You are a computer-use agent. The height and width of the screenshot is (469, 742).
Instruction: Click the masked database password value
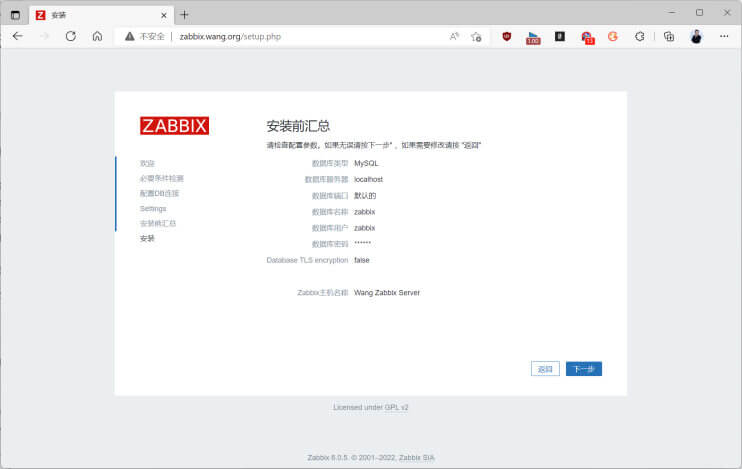click(362, 243)
